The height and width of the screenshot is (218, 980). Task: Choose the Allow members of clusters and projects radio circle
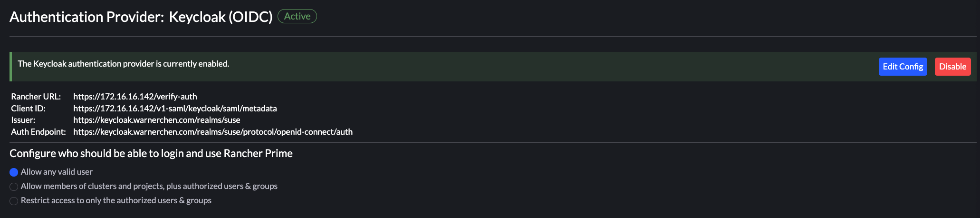14,187
